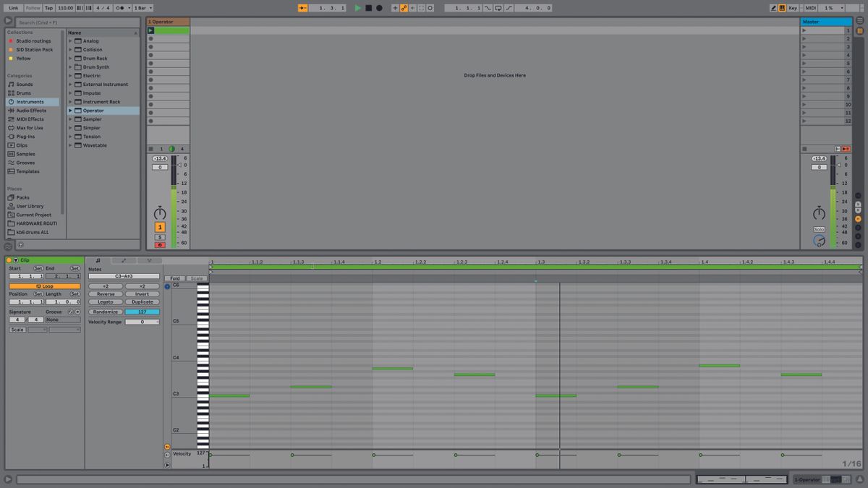Image resolution: width=868 pixels, height=488 pixels.
Task: Toggle the orange Loop button in Clip panel
Action: click(45, 286)
